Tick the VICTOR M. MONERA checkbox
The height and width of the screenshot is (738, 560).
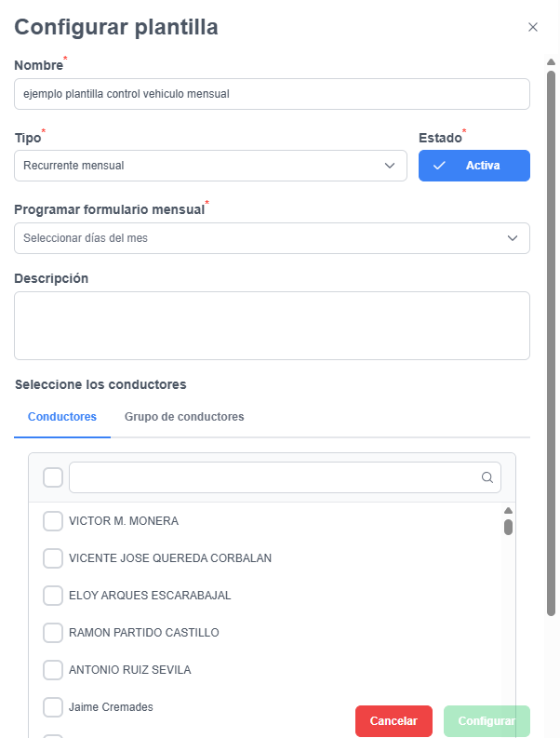(53, 521)
